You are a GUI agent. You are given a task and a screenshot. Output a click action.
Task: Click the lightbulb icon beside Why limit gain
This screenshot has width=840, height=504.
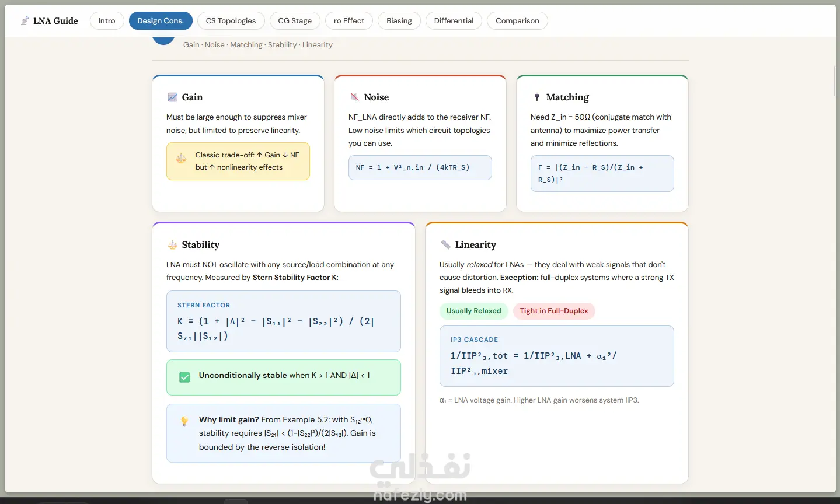click(184, 421)
